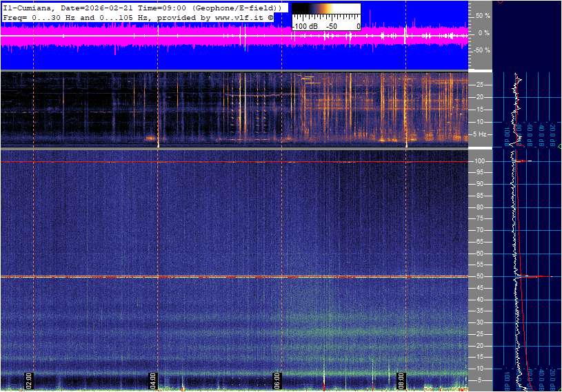
Task: Click the 0 % amplitude axis label
Action: tap(484, 33)
